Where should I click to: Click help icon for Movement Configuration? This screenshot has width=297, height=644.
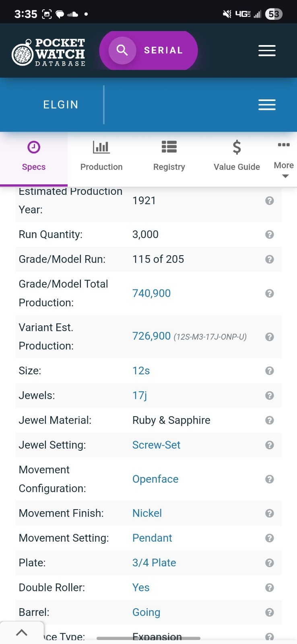point(270,479)
